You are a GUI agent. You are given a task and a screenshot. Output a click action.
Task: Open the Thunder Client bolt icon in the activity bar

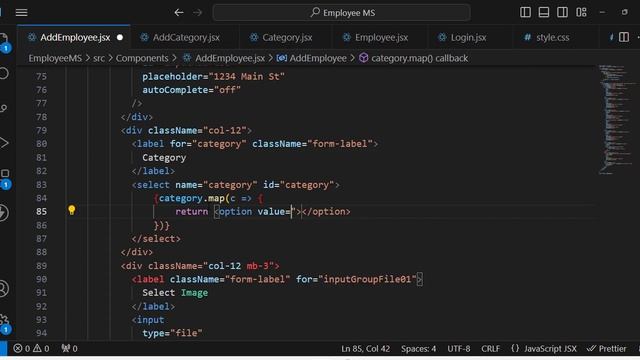[3, 213]
